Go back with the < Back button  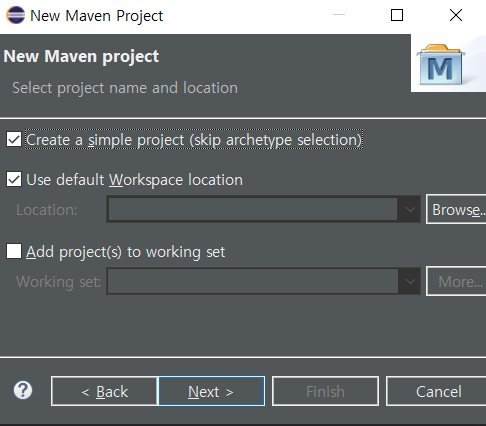click(104, 391)
